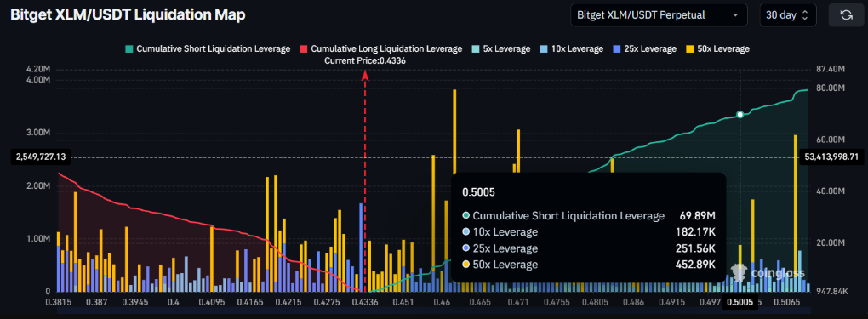868x319 pixels.
Task: Click the yellow 50x Leverage swatch
Action: pos(689,48)
